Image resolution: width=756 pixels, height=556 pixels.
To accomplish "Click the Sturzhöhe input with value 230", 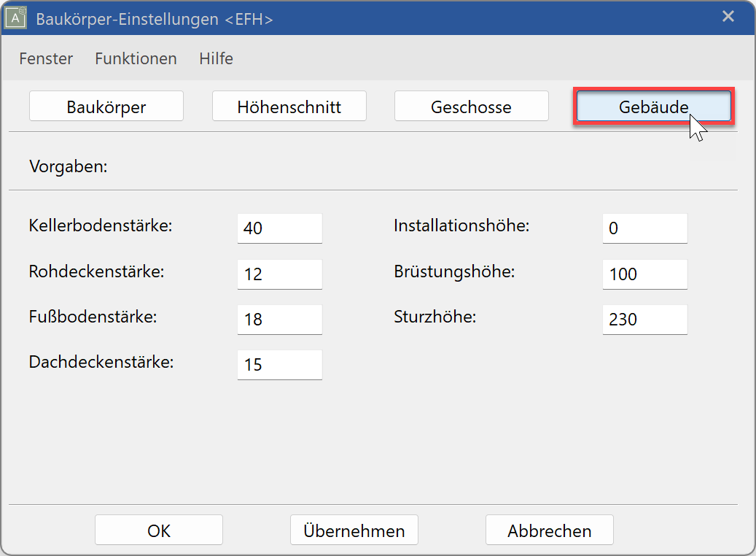I will [x=644, y=319].
